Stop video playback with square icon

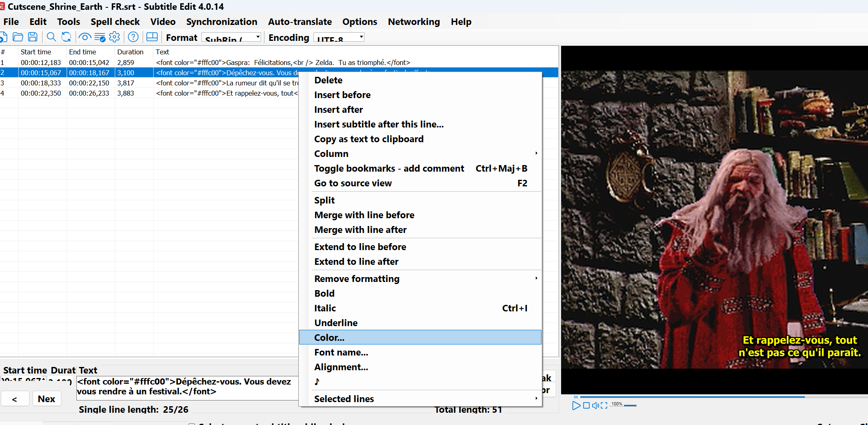pyautogui.click(x=586, y=405)
